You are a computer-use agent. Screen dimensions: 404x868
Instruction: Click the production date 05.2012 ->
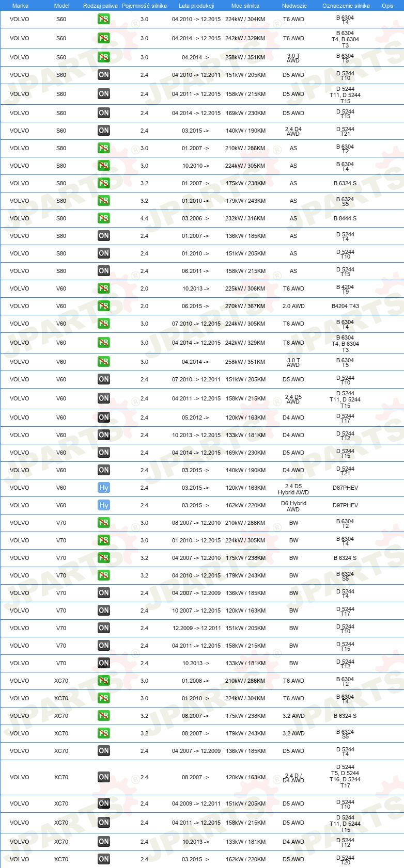(195, 417)
